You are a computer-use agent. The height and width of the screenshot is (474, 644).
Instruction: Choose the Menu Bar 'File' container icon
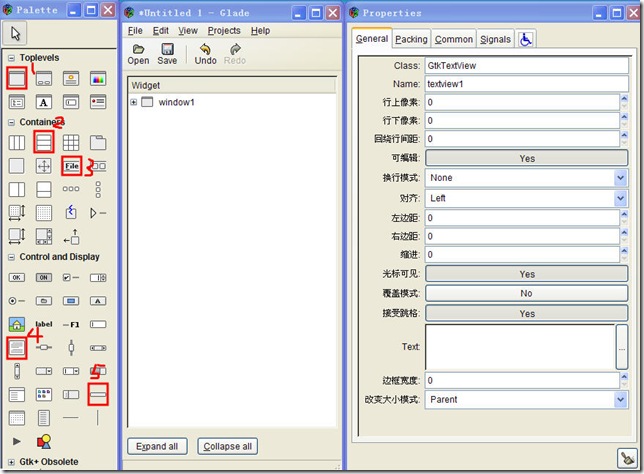tap(71, 165)
